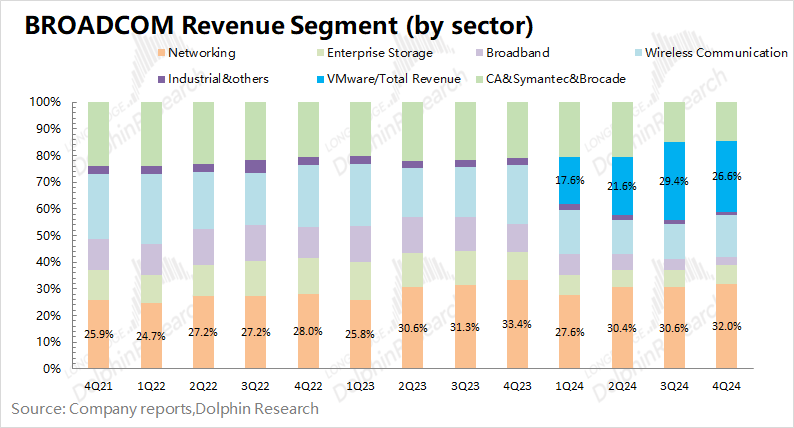
Task: Click the green CA&Symantec&Brocade segment of 4Q21 bar
Action: [98, 134]
